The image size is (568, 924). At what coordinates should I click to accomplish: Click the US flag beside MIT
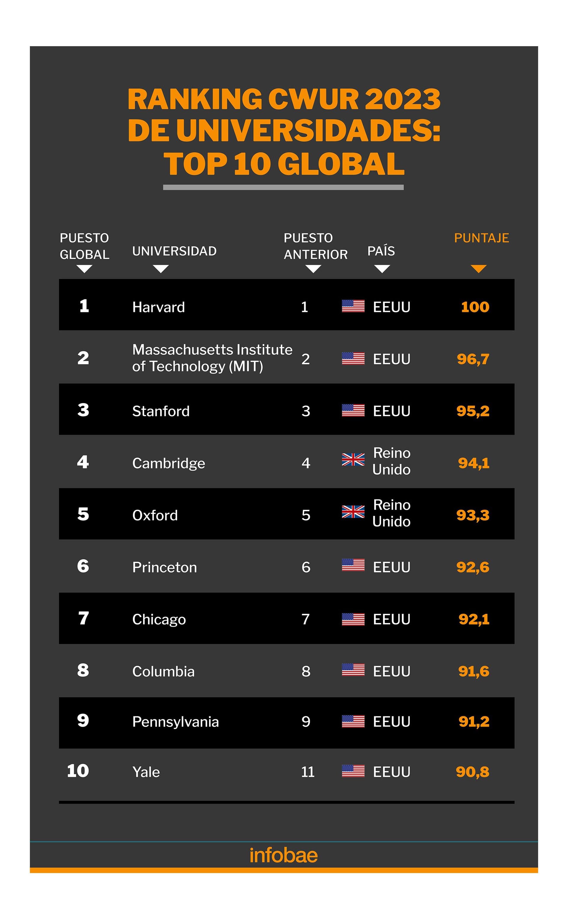click(x=353, y=358)
